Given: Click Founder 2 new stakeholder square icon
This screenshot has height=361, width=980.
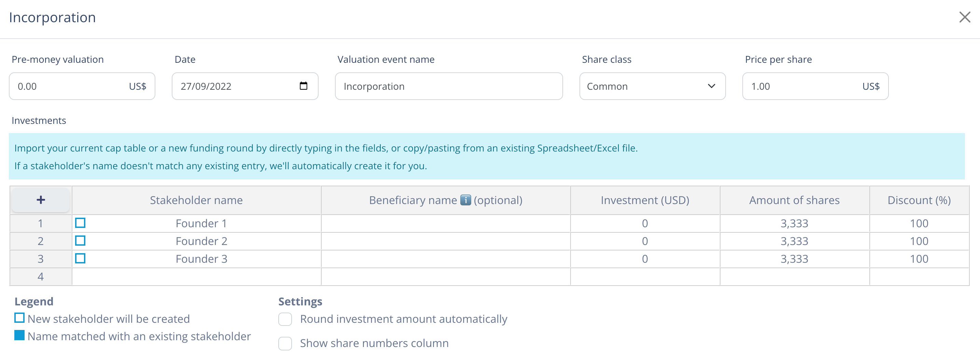Looking at the screenshot, I should pos(80,241).
